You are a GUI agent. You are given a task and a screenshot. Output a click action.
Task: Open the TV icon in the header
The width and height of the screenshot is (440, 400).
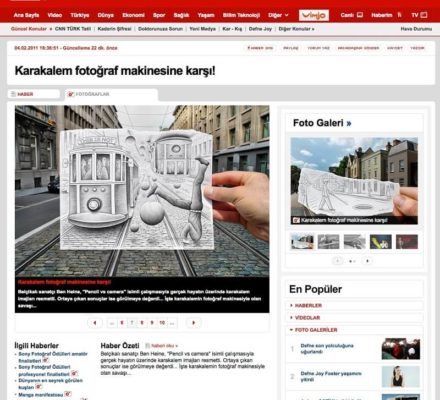424,15
